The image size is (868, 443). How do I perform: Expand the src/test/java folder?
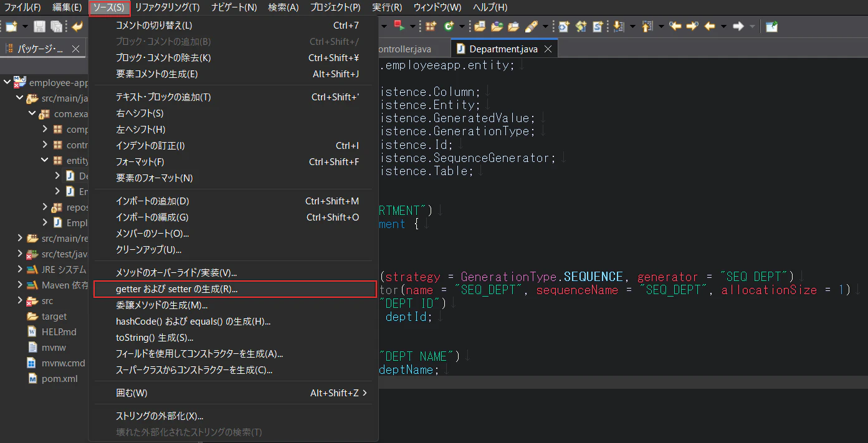point(19,254)
